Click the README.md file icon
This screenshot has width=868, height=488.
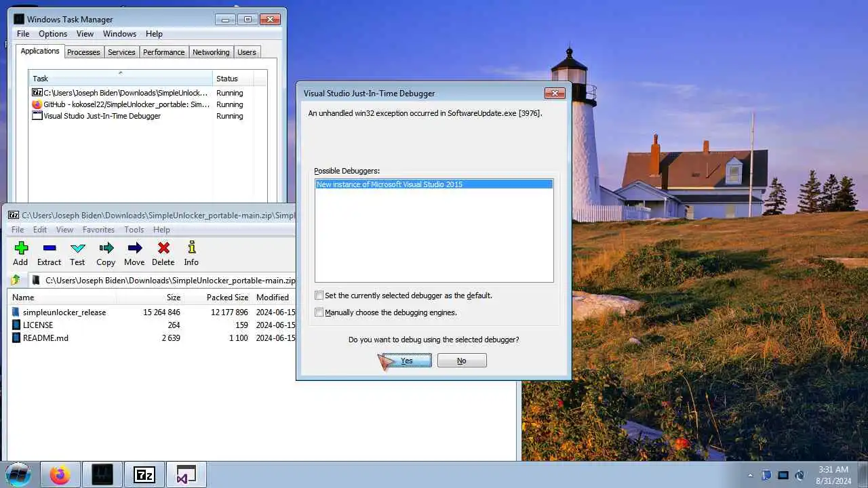coord(16,338)
